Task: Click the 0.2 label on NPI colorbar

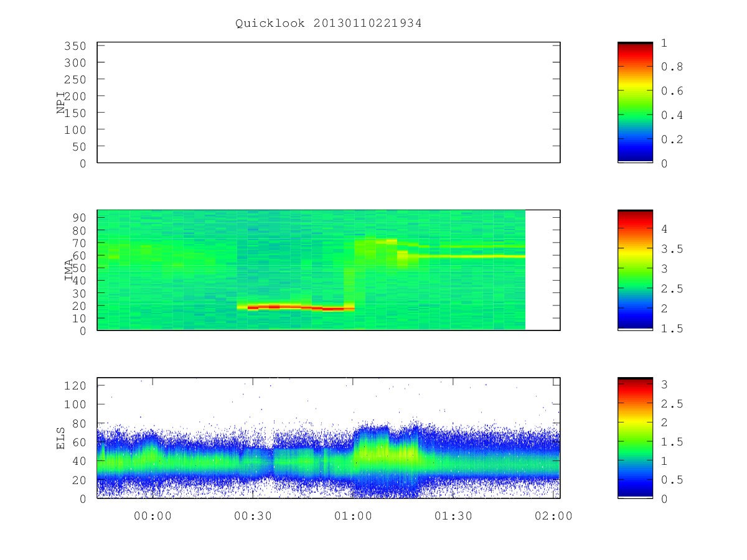Action: point(672,139)
